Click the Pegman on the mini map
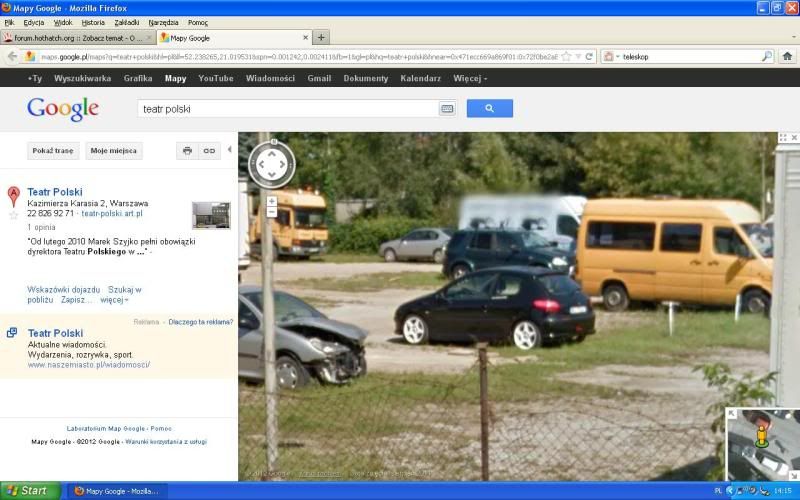Image resolution: width=800 pixels, height=500 pixels. pyautogui.click(x=761, y=434)
